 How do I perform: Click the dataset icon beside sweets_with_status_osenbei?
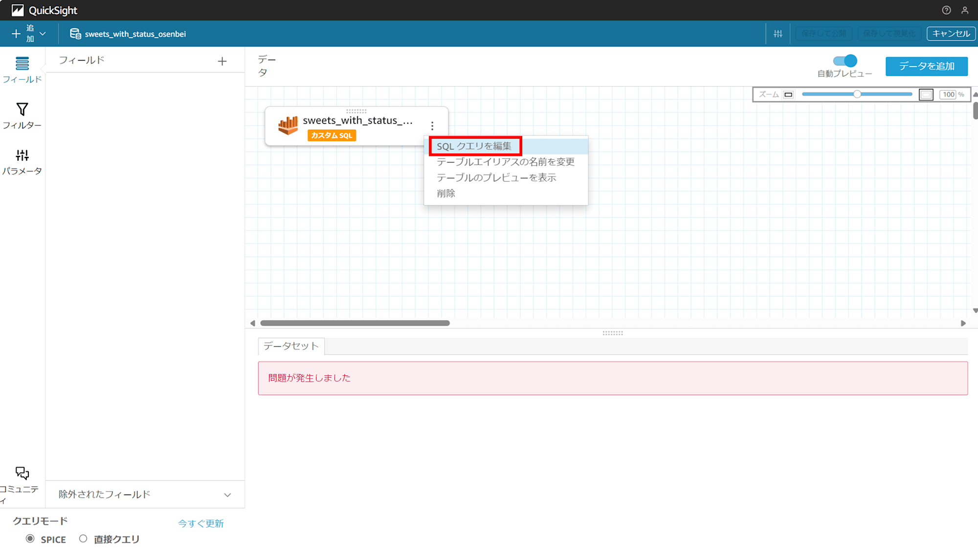tap(75, 34)
